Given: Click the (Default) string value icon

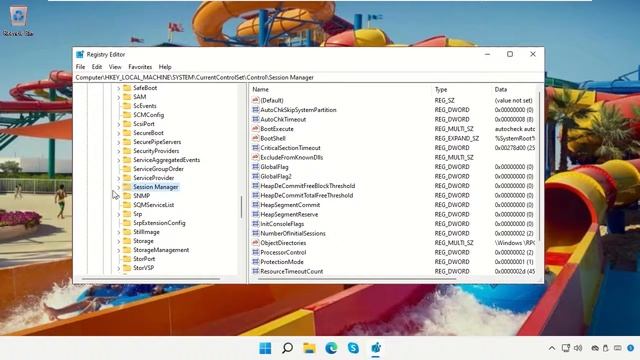Looking at the screenshot, I should [256, 100].
